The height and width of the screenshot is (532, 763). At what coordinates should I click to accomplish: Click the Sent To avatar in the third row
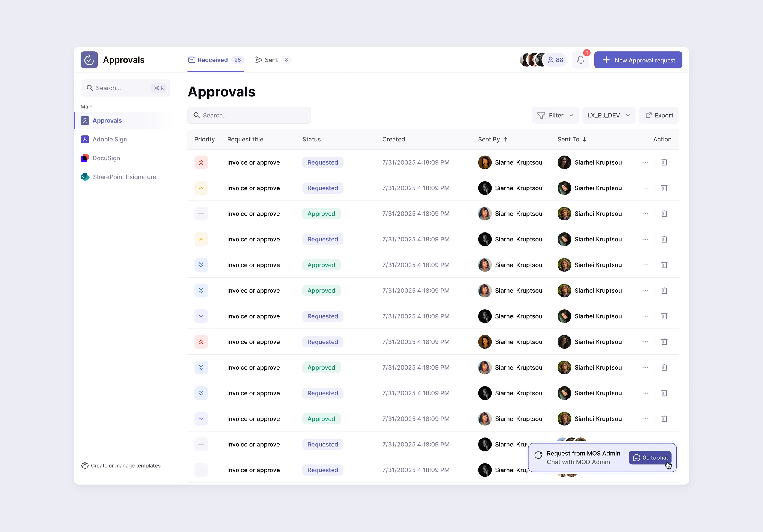564,214
